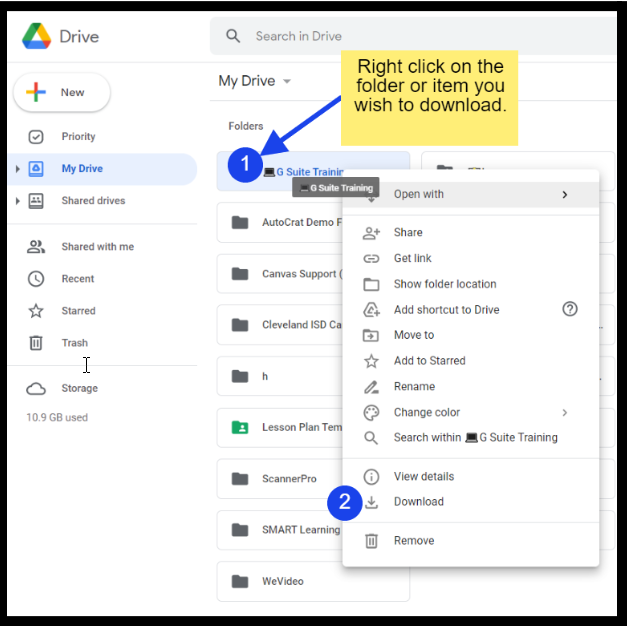628x626 pixels.
Task: Expand the Shared drives tree arrow
Action: point(17,201)
